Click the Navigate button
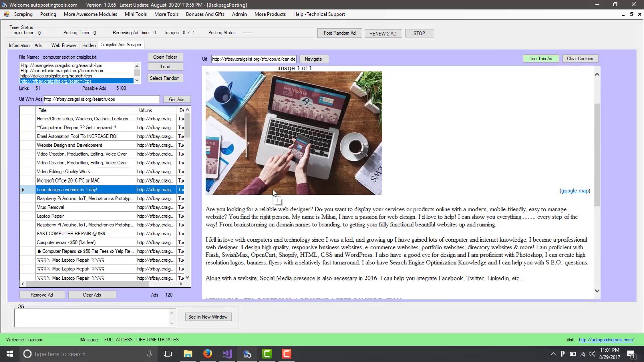The image size is (644, 362). click(x=313, y=59)
